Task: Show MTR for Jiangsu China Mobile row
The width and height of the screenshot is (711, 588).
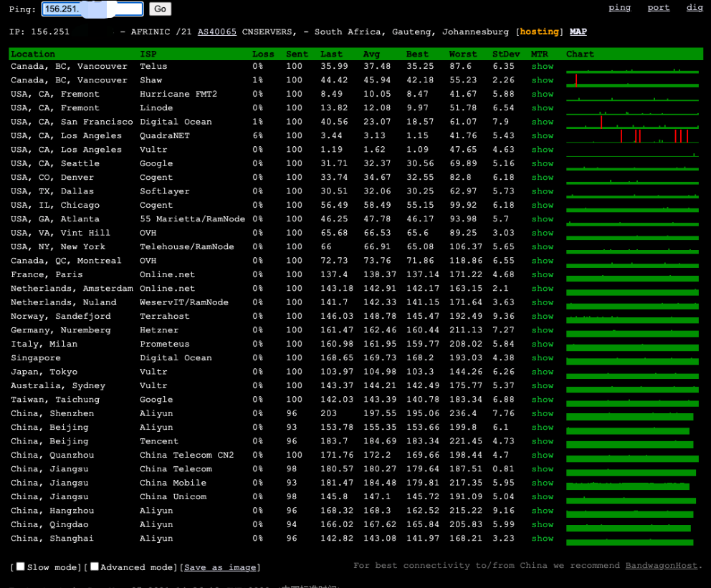Action: (x=543, y=483)
